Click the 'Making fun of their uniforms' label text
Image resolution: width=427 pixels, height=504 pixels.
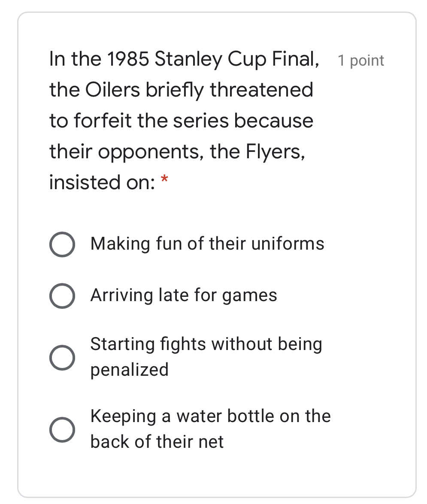(x=207, y=244)
